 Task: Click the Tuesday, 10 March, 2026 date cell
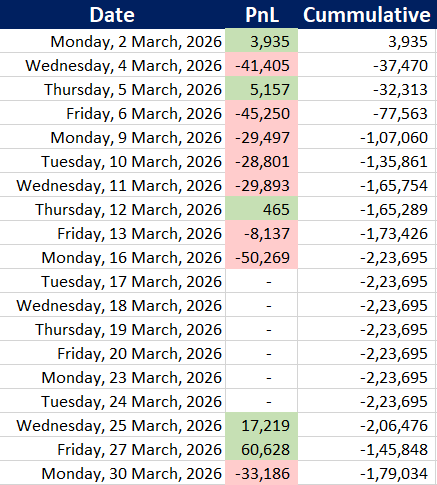[113, 161]
